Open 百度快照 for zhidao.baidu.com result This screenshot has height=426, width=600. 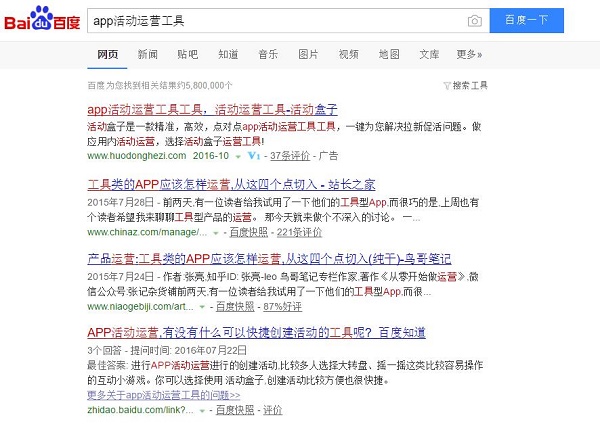pyautogui.click(x=235, y=410)
